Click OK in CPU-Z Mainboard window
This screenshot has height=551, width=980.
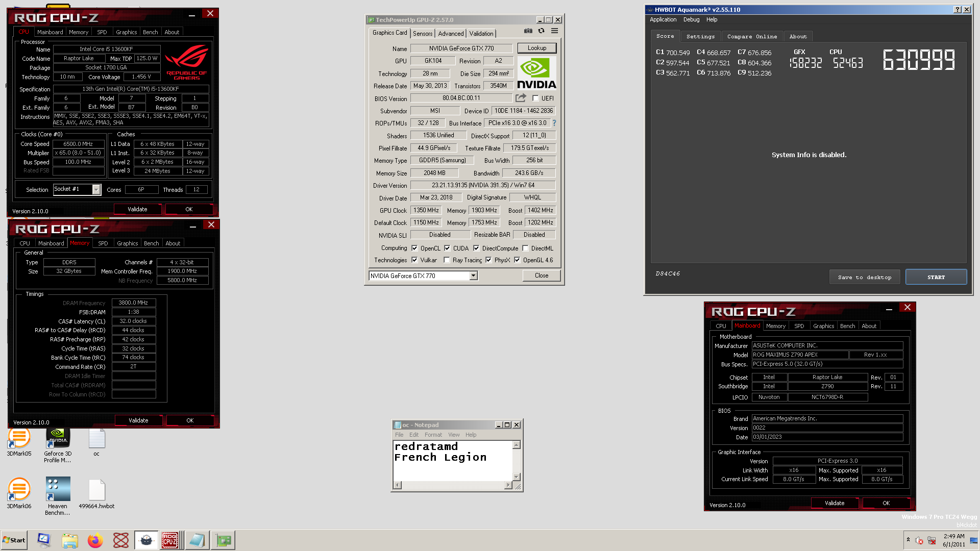(x=886, y=503)
